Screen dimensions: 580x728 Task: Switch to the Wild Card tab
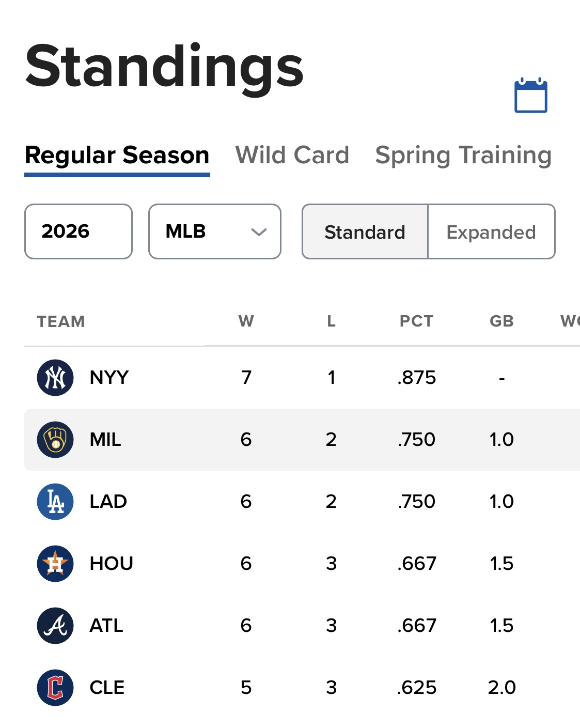[x=292, y=156]
